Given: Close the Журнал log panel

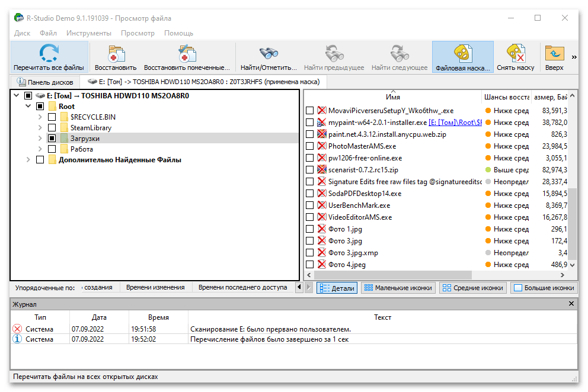Looking at the screenshot, I should coord(571,304).
